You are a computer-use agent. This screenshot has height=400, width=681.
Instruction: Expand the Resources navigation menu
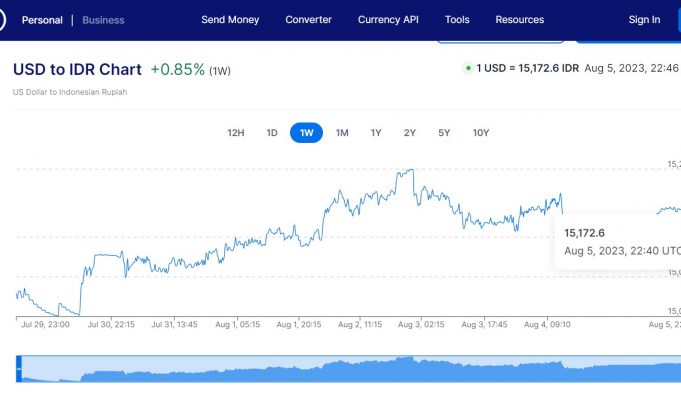click(520, 20)
